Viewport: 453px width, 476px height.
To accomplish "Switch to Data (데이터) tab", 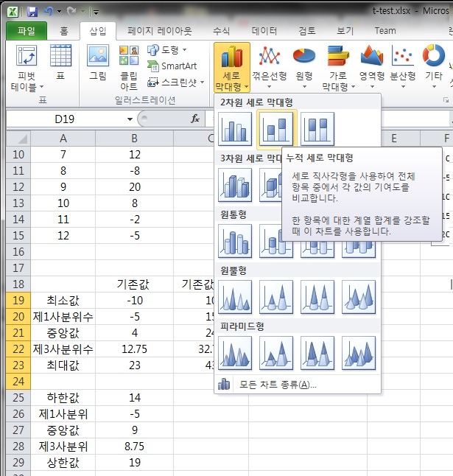I will coord(264,31).
